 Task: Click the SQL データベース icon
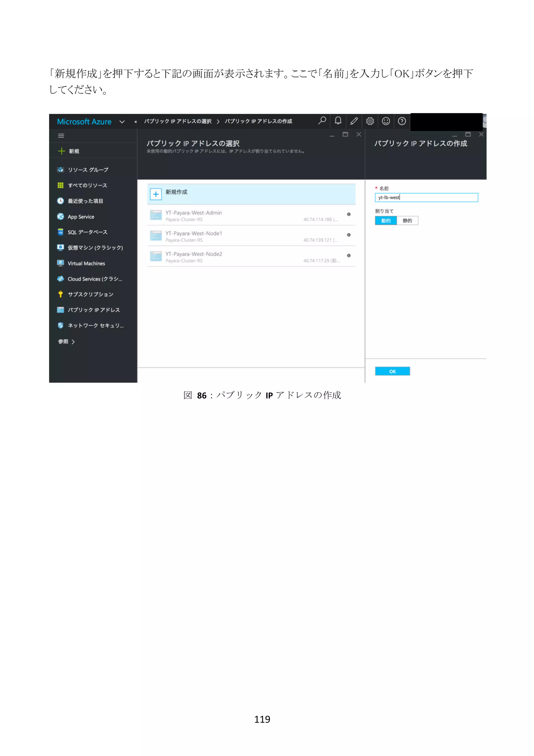pos(60,232)
